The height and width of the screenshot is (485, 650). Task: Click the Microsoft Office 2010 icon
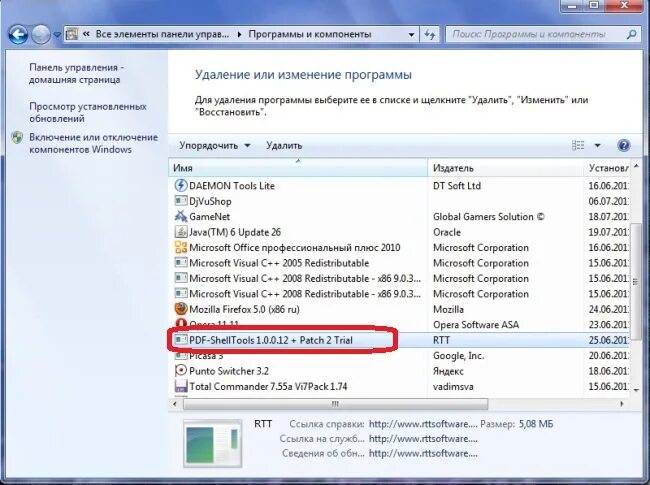click(181, 247)
